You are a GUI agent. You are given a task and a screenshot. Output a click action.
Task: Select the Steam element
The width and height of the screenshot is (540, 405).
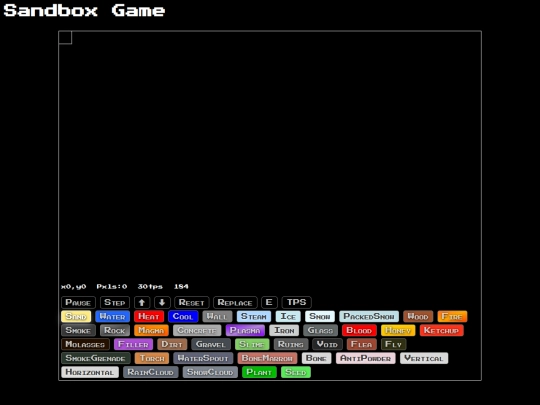point(254,316)
